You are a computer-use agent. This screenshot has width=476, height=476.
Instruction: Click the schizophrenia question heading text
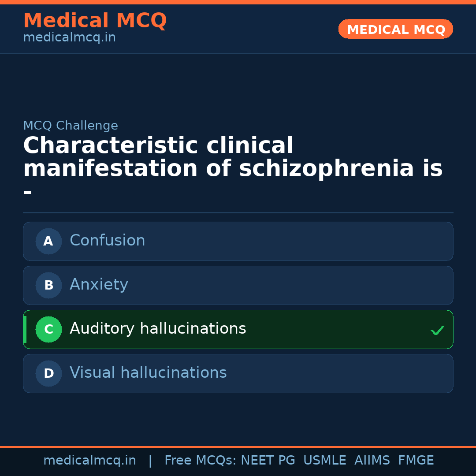(233, 157)
